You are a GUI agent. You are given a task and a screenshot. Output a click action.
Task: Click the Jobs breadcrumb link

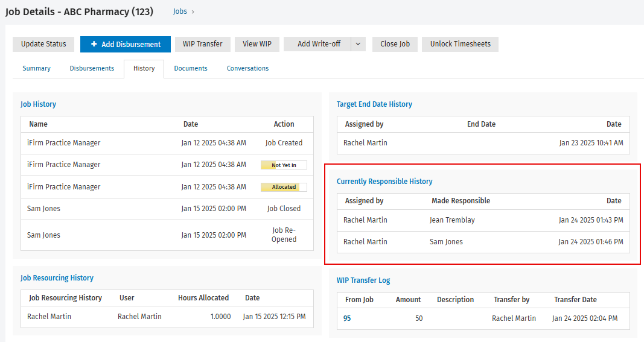[180, 11]
